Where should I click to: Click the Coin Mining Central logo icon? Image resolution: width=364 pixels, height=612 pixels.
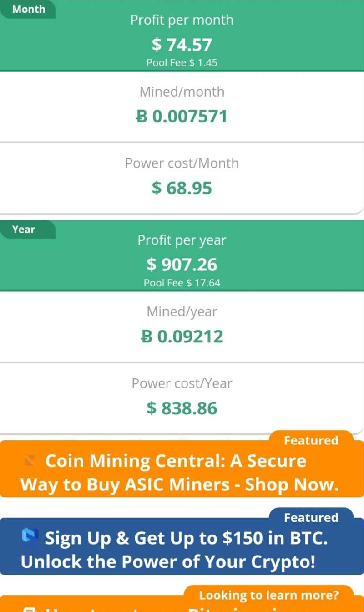[x=30, y=461]
